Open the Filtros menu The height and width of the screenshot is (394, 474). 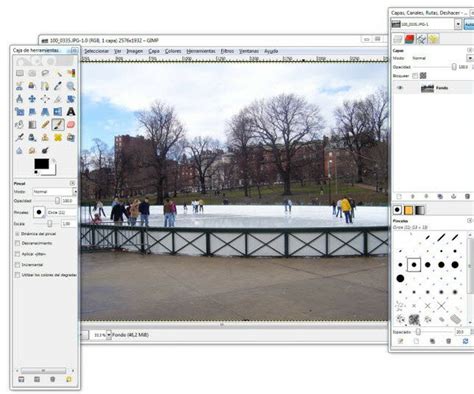(227, 51)
